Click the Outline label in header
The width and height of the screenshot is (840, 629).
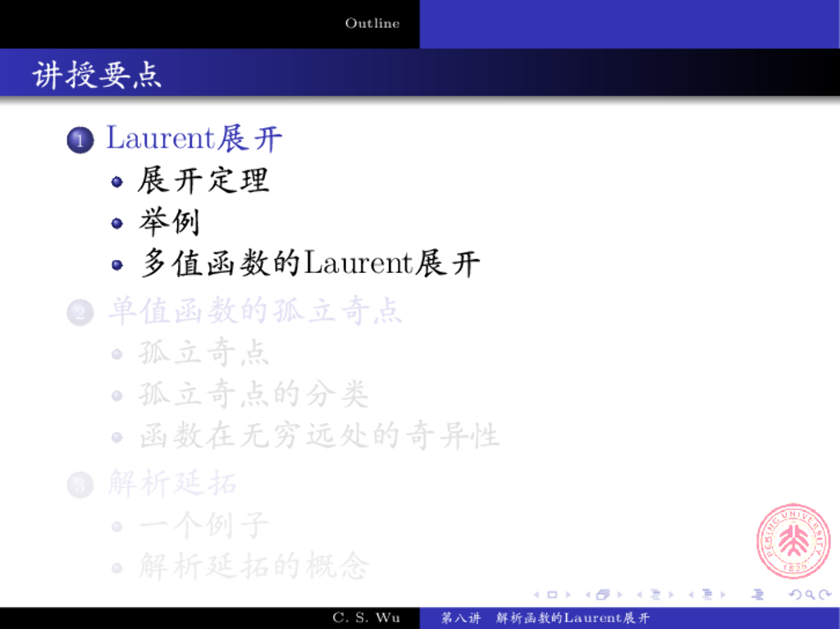(x=372, y=23)
